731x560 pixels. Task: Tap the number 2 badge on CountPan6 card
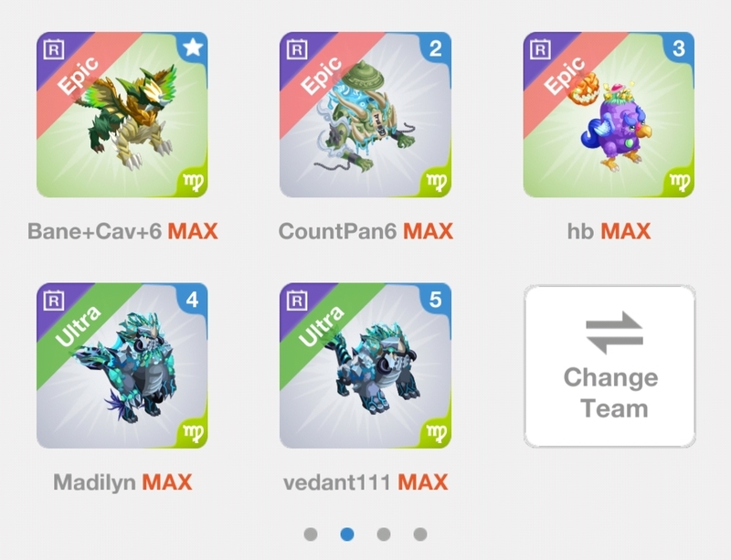point(436,48)
